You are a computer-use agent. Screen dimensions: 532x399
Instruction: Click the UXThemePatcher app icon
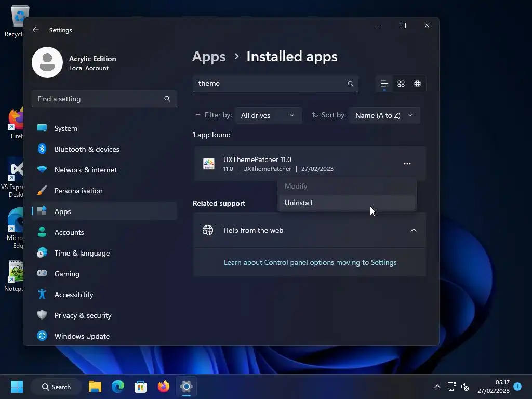[209, 164]
